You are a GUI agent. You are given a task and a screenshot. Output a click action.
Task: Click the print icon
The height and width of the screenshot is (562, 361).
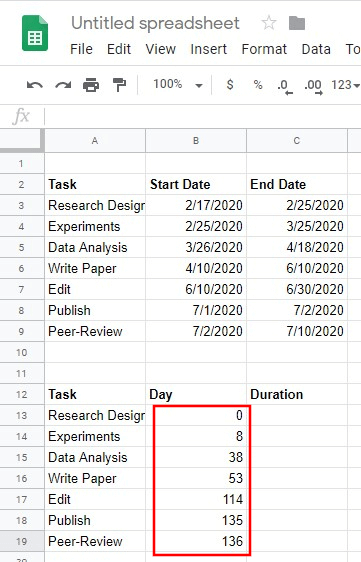(x=91, y=85)
